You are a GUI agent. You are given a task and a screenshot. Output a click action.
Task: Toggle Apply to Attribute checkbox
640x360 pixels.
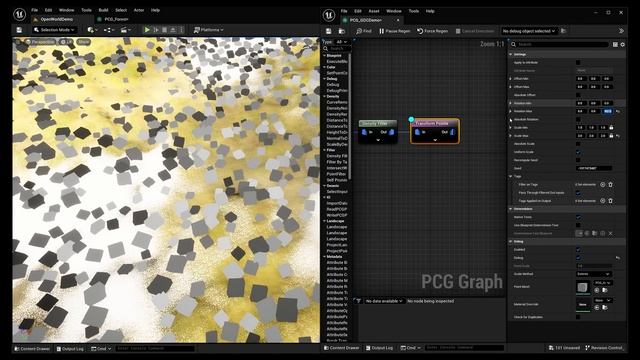[578, 62]
